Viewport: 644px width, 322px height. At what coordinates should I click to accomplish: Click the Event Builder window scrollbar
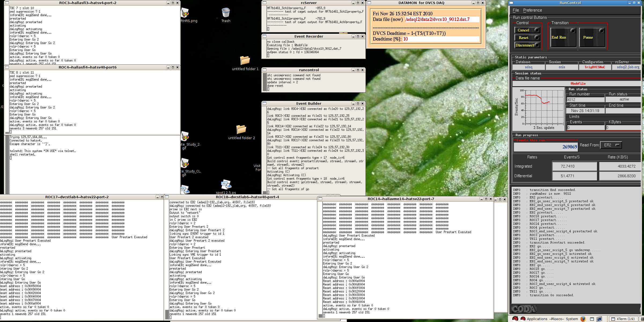point(264,150)
